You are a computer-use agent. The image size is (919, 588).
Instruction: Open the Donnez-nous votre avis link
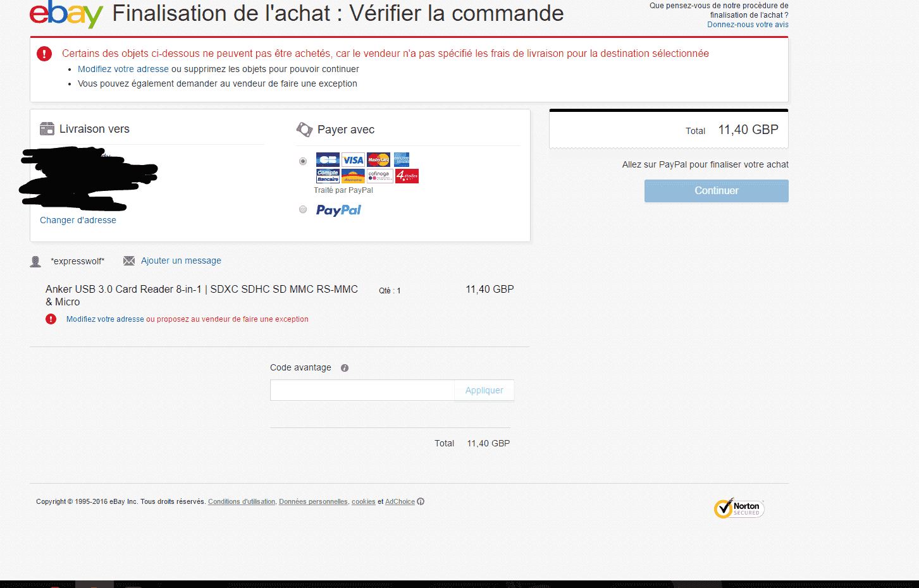click(x=748, y=25)
